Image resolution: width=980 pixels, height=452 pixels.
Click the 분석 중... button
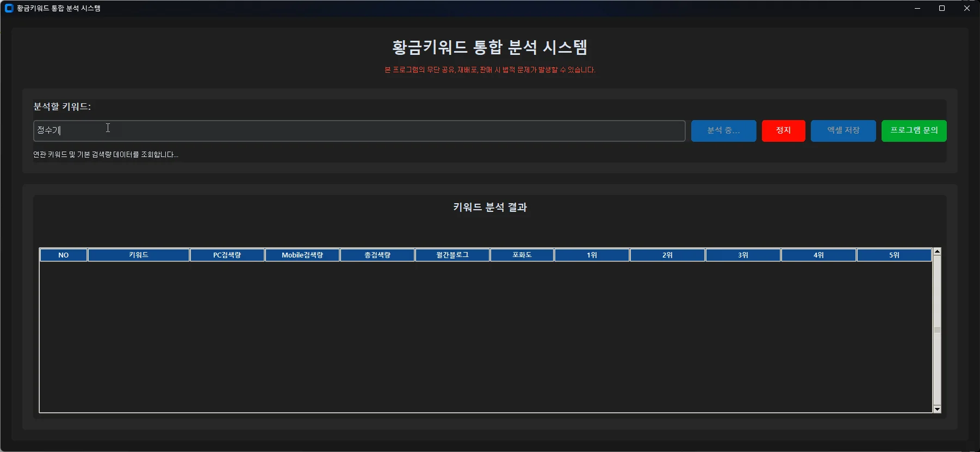pos(723,131)
